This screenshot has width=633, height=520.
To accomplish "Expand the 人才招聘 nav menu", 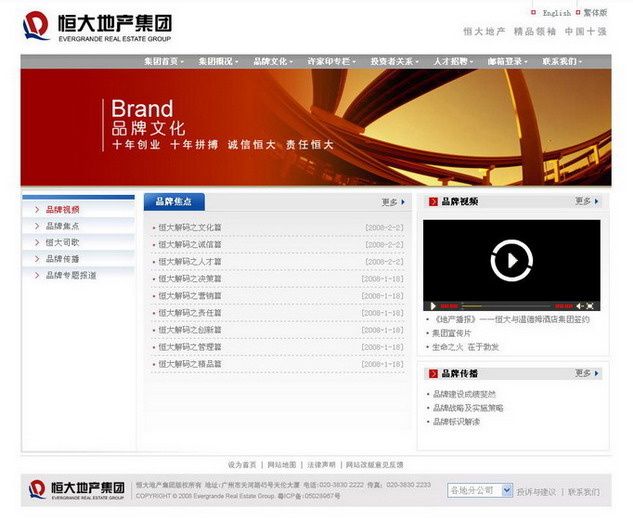I will 453,62.
